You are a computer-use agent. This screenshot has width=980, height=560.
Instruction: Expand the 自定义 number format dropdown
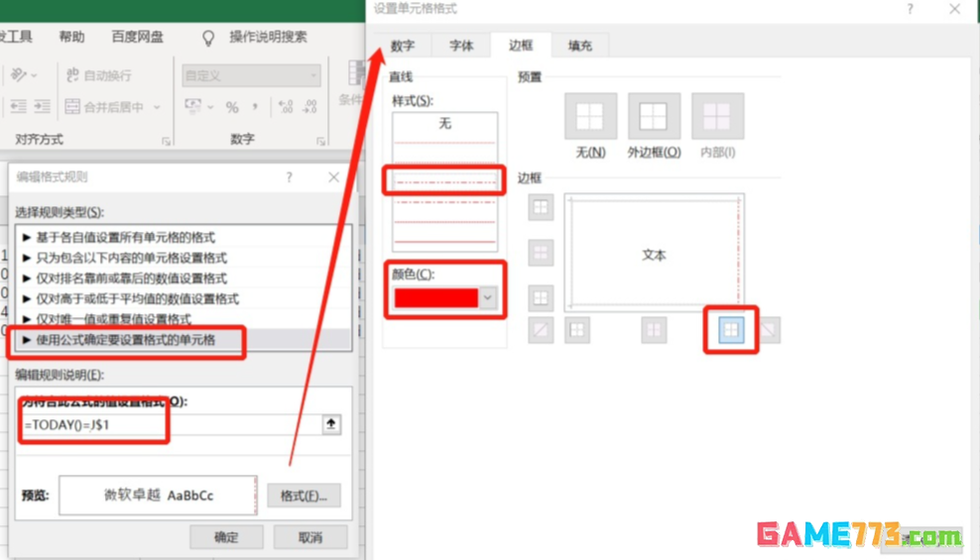pos(313,75)
